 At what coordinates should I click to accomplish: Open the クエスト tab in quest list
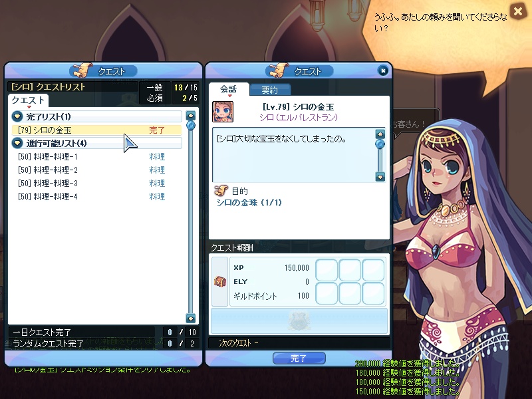[x=28, y=100]
